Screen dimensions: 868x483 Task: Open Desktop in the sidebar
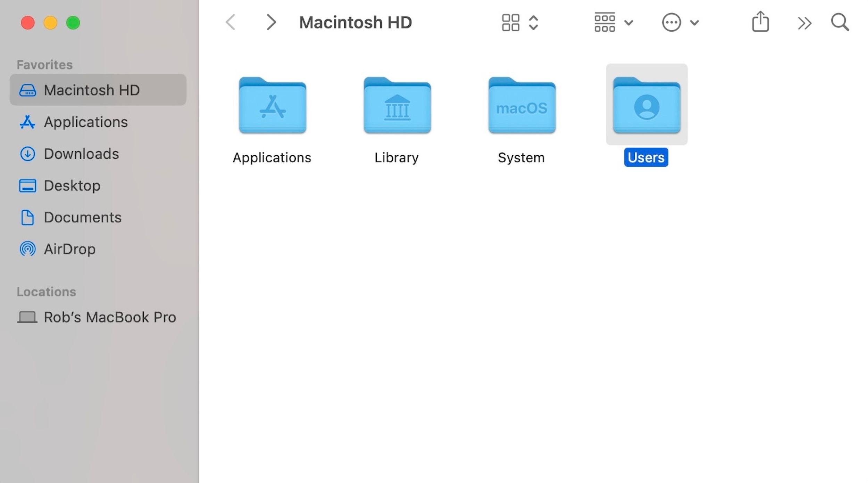click(98, 186)
